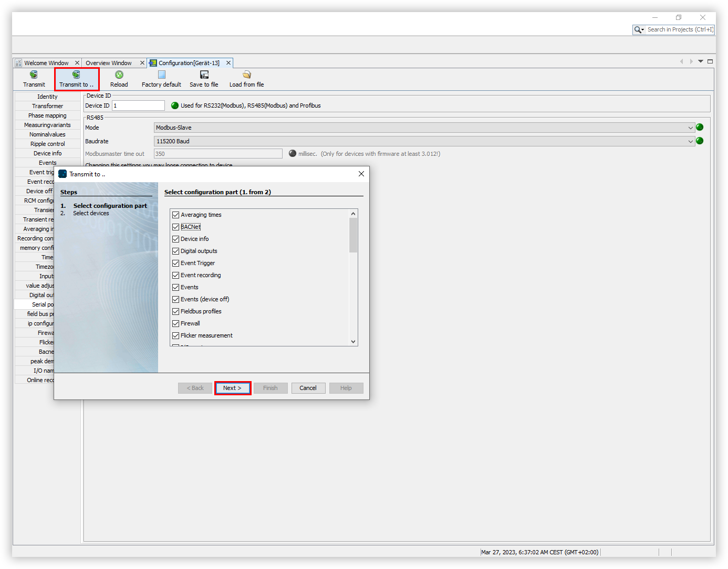Select the Configuration[Gerät-13] tab

[x=189, y=62]
